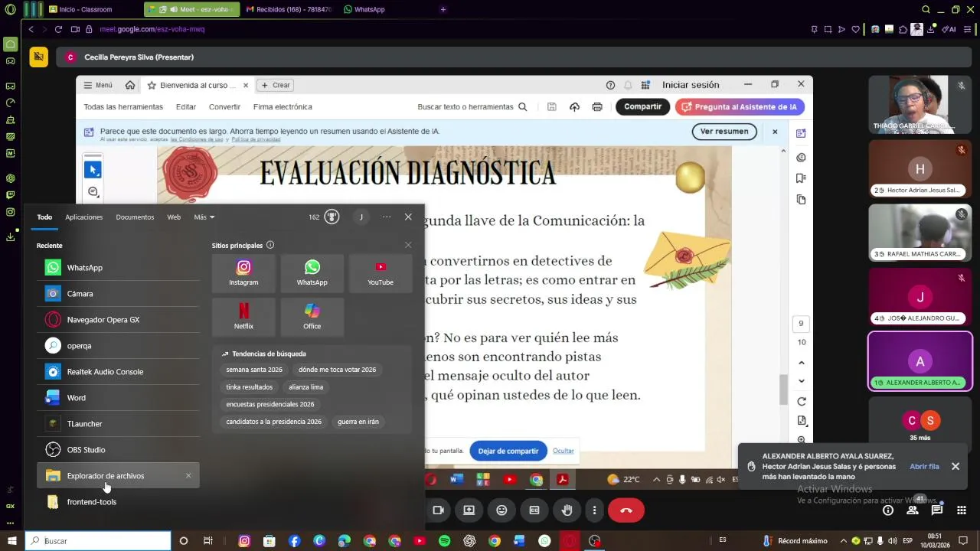
Task: Dismiss the Sitios principales section
Action: (408, 245)
